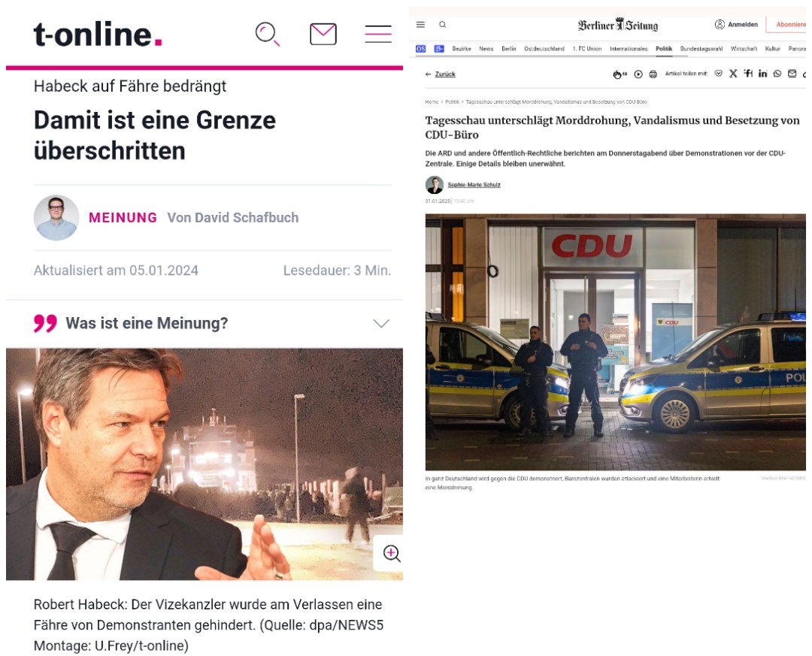Play the article audio button
The width and height of the screenshot is (812, 656).
(x=638, y=74)
